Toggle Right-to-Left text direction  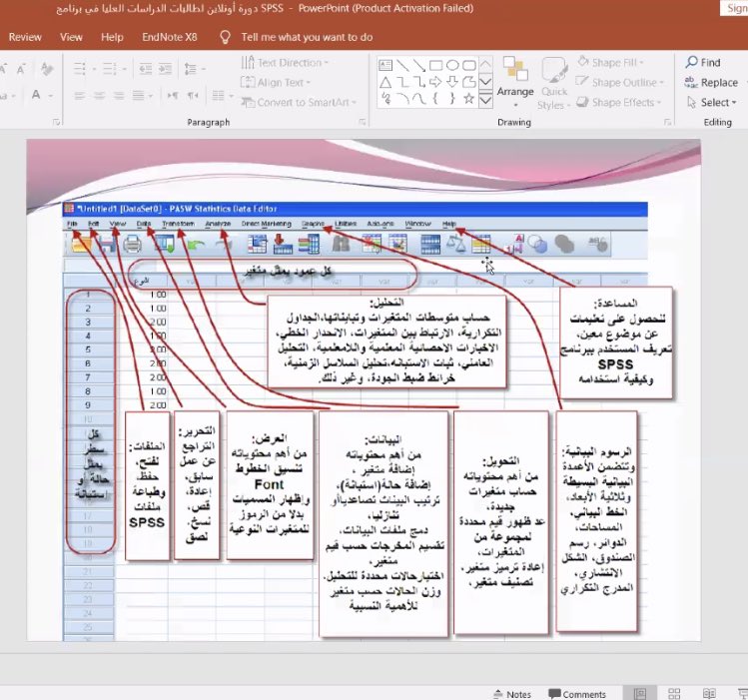click(193, 96)
